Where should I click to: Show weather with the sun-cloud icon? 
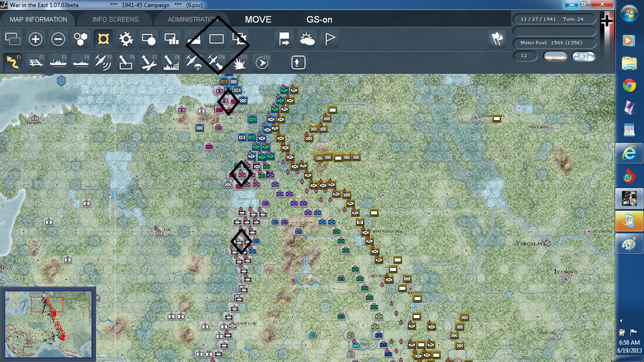click(307, 39)
